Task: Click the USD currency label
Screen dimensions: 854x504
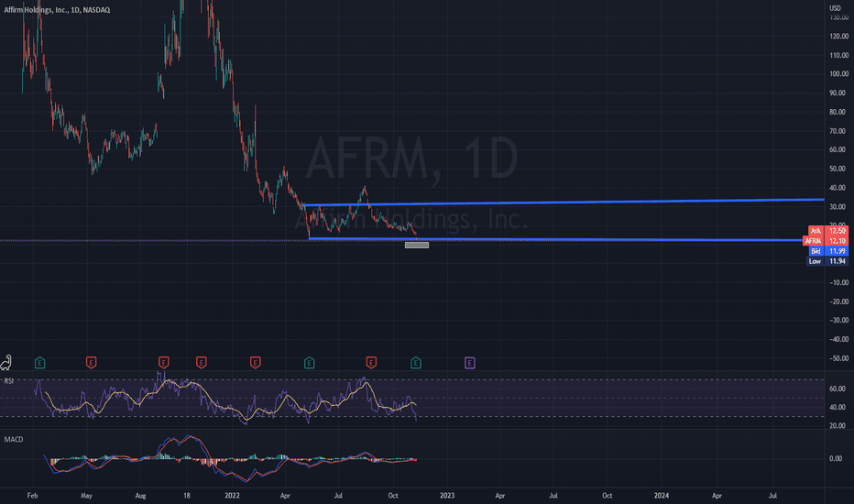Action: (x=835, y=7)
